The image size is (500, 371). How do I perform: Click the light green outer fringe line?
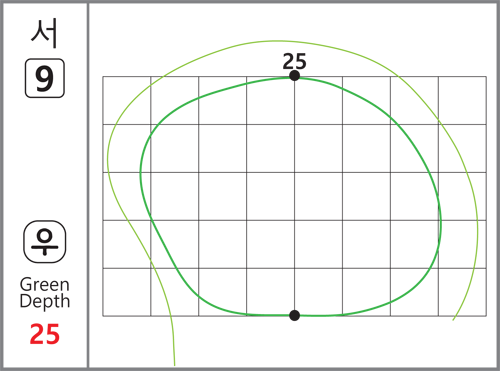click(x=477, y=220)
